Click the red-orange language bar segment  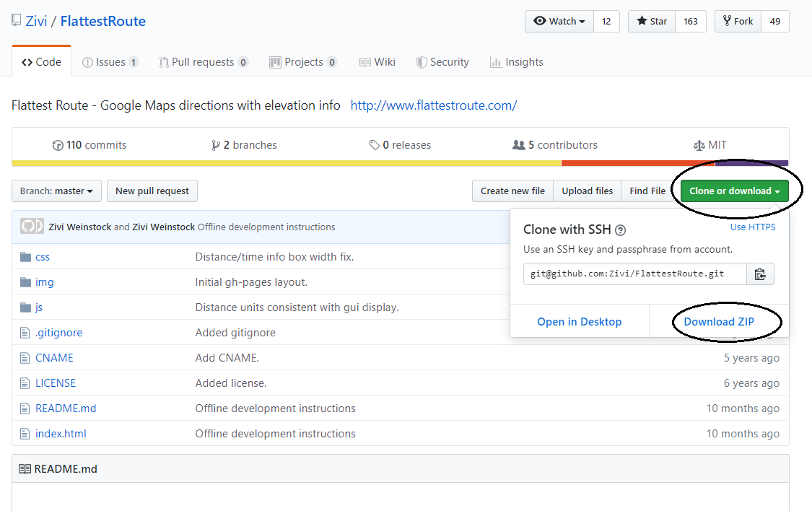point(638,164)
